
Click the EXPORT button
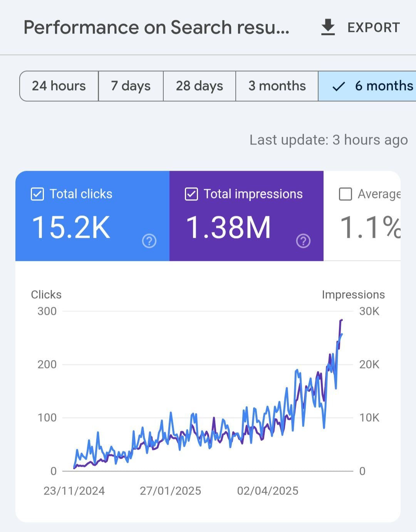373,27
